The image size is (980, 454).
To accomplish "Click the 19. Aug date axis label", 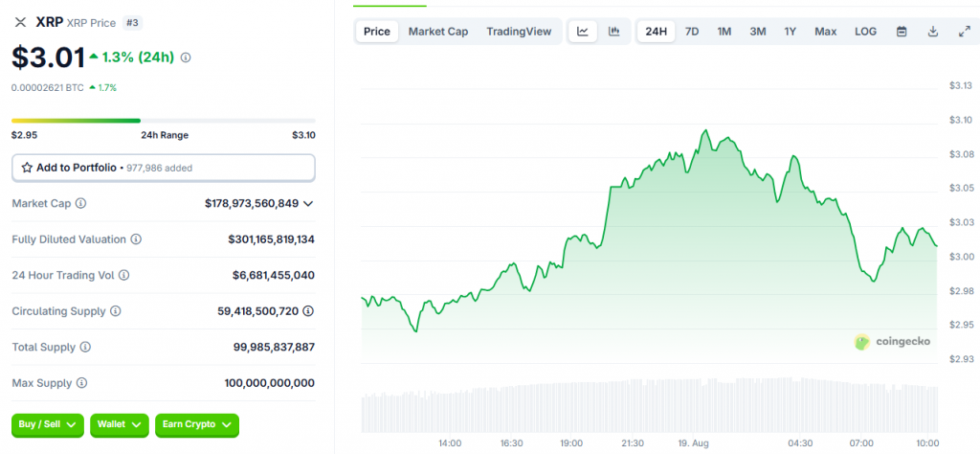I will point(692,443).
